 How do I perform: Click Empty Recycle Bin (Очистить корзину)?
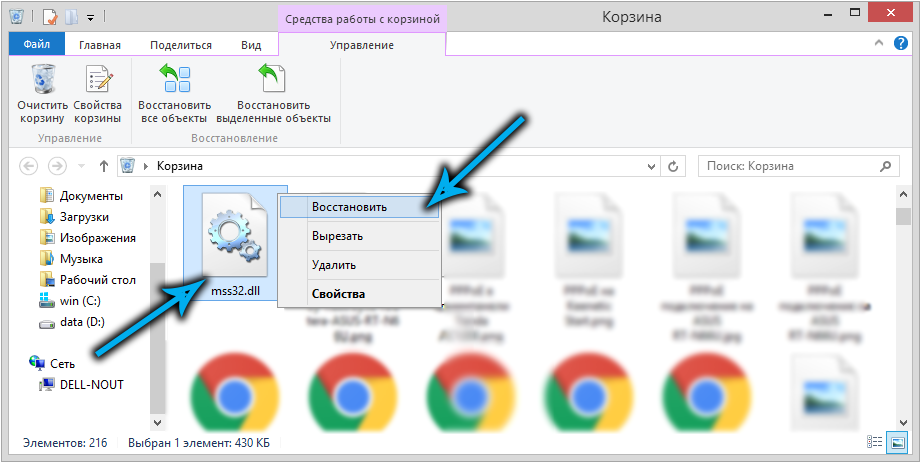point(43,94)
